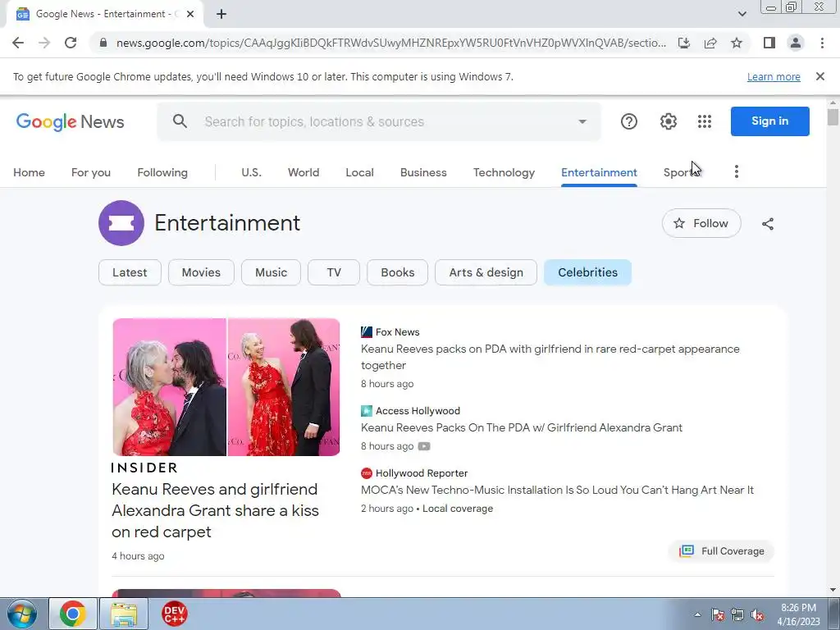Dismiss the Chrome update notification bar
Viewport: 840px width, 630px height.
[820, 76]
